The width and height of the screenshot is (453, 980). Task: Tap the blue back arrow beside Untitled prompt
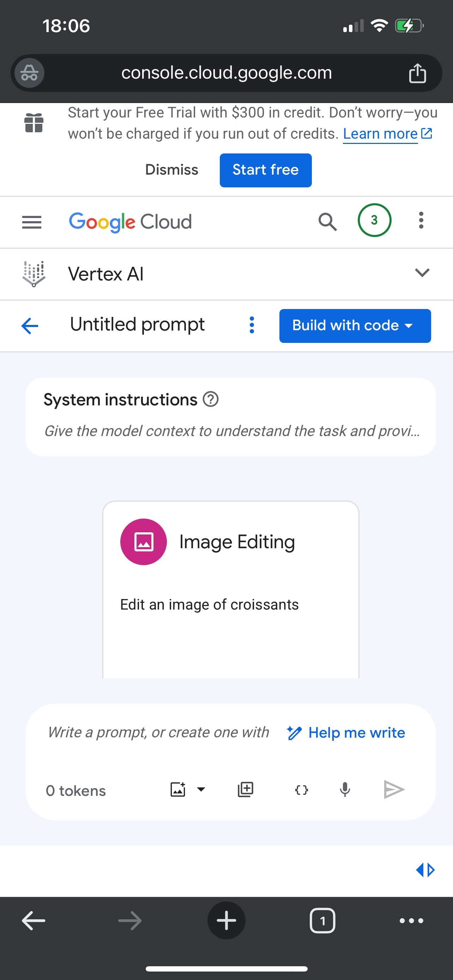(x=30, y=326)
